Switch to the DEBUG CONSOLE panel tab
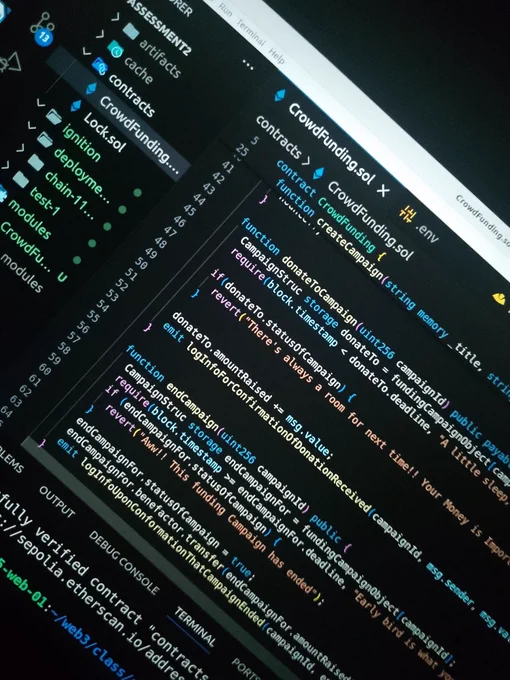Screen dimensions: 510x680 tap(124, 563)
